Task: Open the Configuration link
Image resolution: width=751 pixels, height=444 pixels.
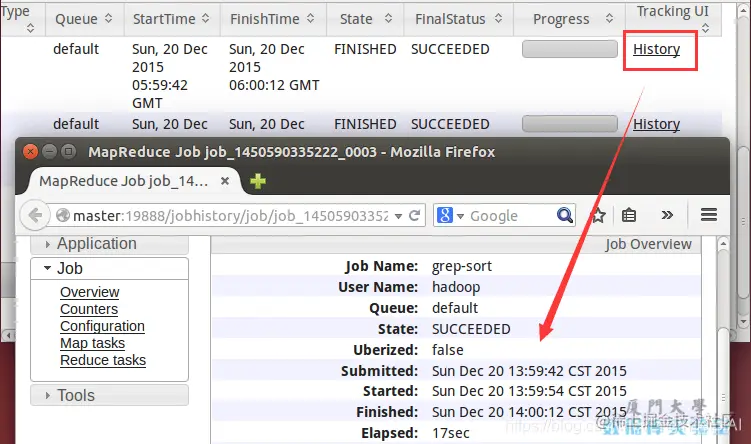Action: 102,326
